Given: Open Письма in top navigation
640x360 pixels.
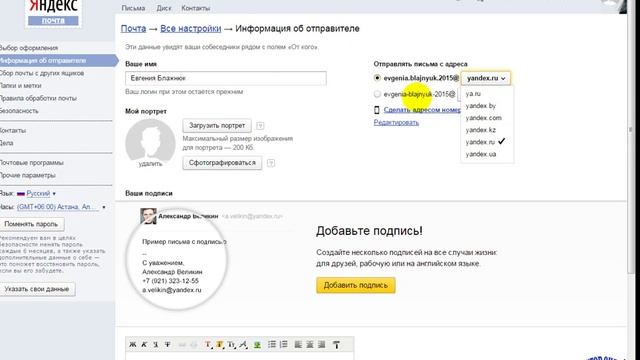Looking at the screenshot, I should (133, 8).
